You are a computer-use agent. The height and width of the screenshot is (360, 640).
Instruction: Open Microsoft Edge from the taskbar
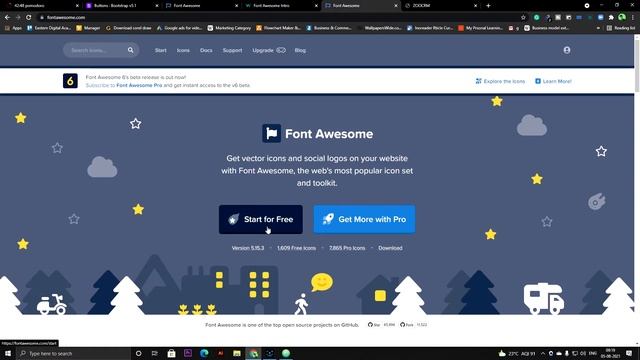(x=204, y=353)
